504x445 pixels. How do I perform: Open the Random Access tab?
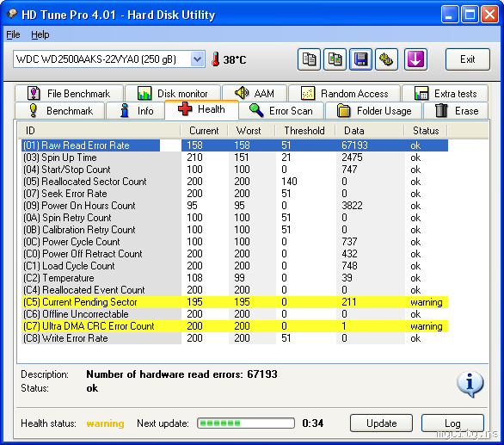click(x=345, y=93)
